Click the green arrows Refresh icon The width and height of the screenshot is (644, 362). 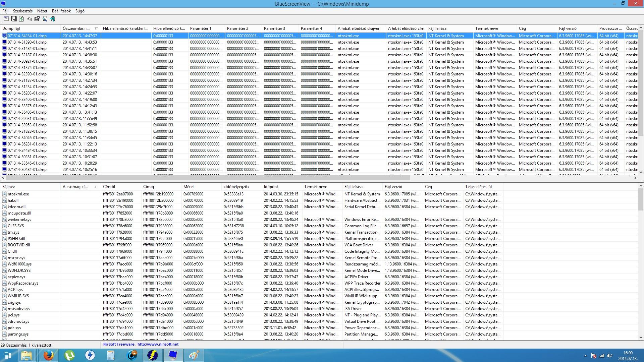pos(21,19)
